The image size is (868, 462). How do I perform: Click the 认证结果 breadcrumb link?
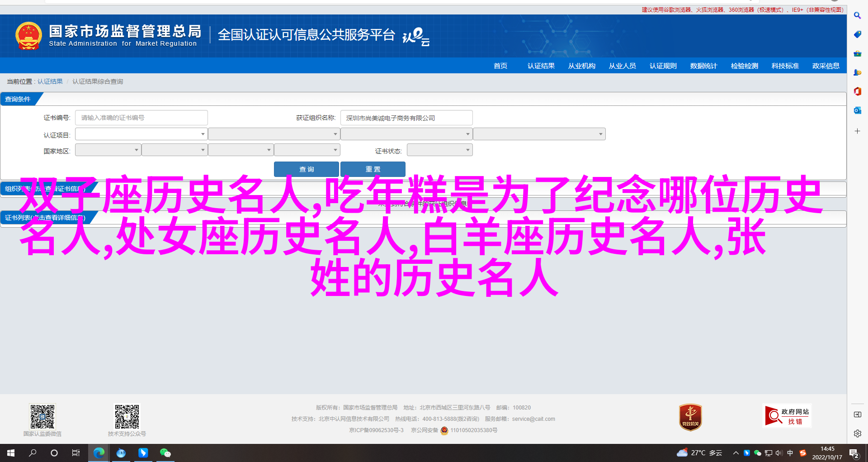point(50,81)
